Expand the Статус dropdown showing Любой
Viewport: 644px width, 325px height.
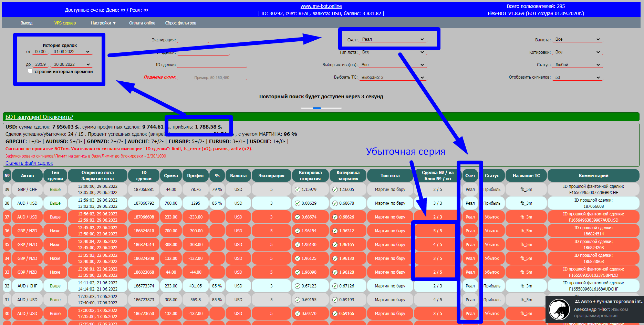click(x=578, y=65)
